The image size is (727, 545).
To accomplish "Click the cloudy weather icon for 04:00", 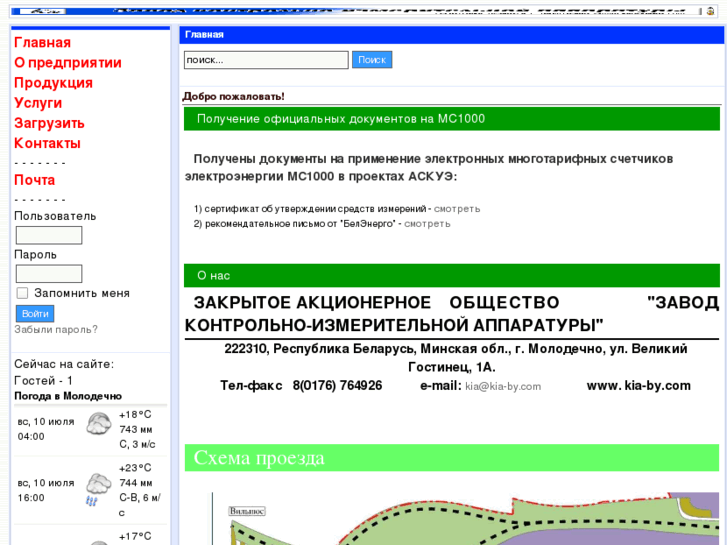I will tap(99, 424).
